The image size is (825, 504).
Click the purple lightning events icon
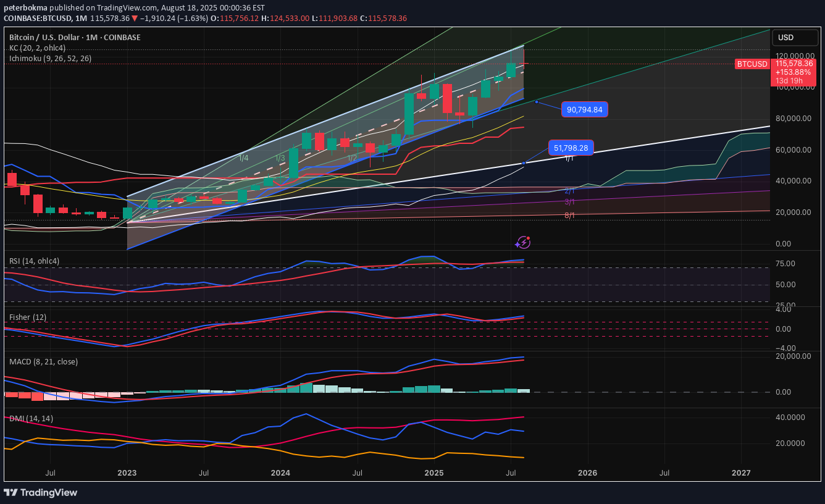tap(523, 243)
